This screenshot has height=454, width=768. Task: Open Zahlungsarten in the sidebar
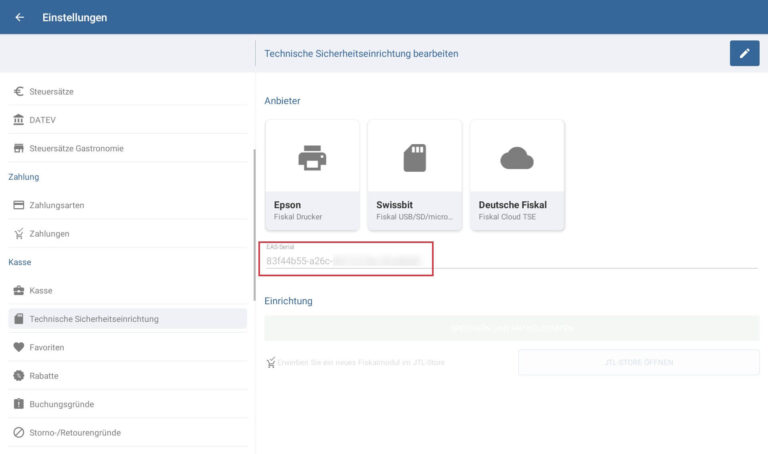(x=57, y=205)
